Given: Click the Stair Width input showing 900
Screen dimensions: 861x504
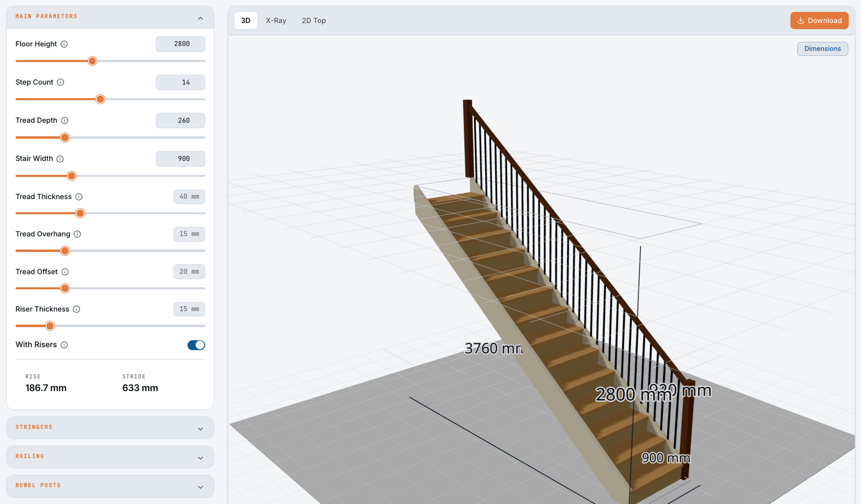Looking at the screenshot, I should 180,159.
